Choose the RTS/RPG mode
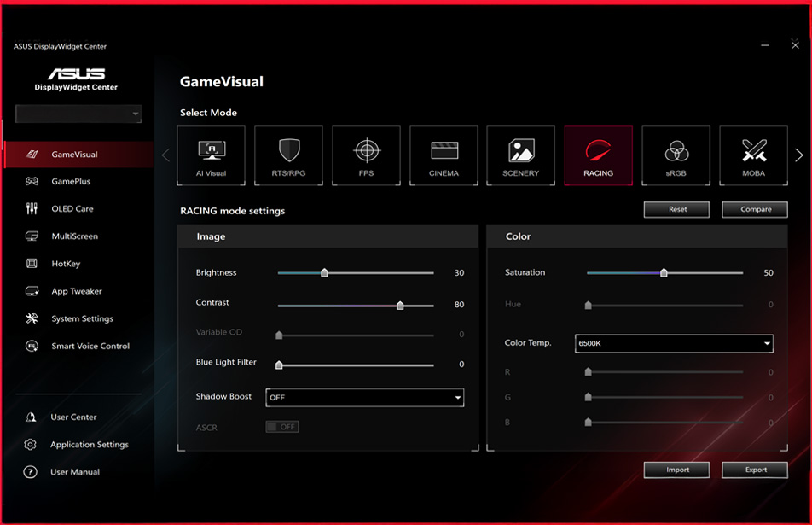The height and width of the screenshot is (525, 812). point(288,155)
